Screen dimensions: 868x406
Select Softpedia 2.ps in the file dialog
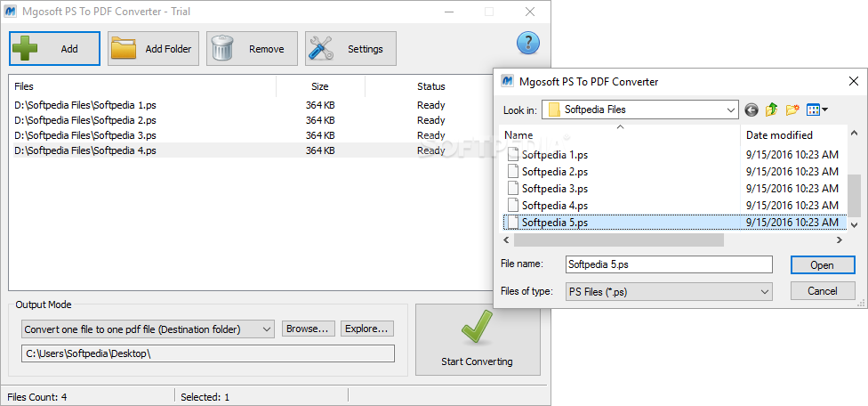(x=555, y=172)
